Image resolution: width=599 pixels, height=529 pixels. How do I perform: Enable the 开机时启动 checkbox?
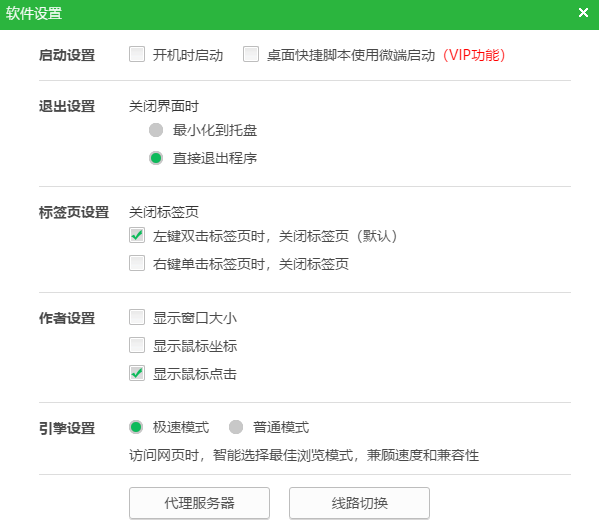click(137, 54)
